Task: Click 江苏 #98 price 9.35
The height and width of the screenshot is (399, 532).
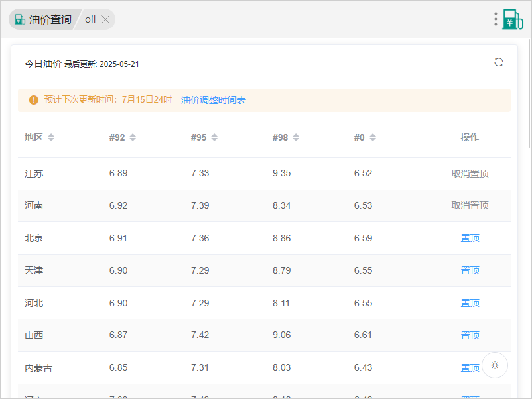Action: coord(282,173)
